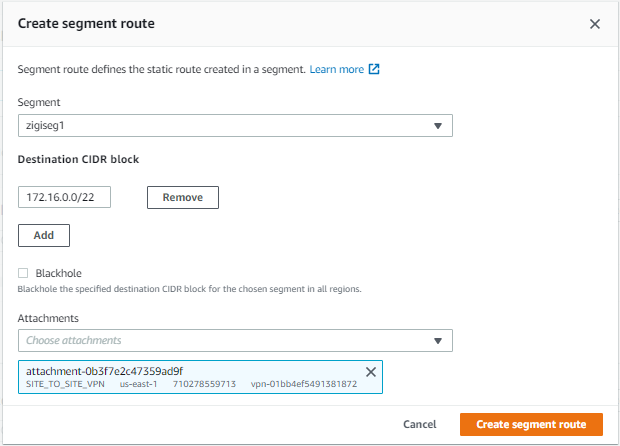620x446 pixels.
Task: Click the us-east-1 region text
Action: tap(138, 384)
